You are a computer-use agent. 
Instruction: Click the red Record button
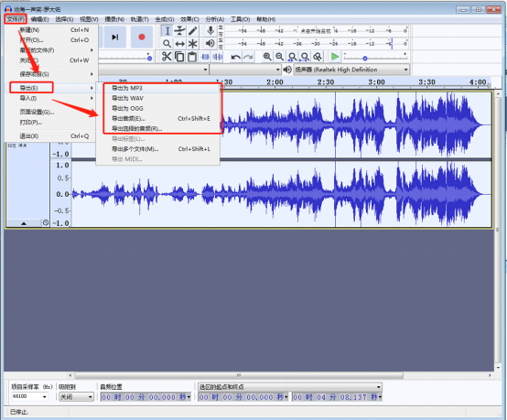[x=142, y=38]
